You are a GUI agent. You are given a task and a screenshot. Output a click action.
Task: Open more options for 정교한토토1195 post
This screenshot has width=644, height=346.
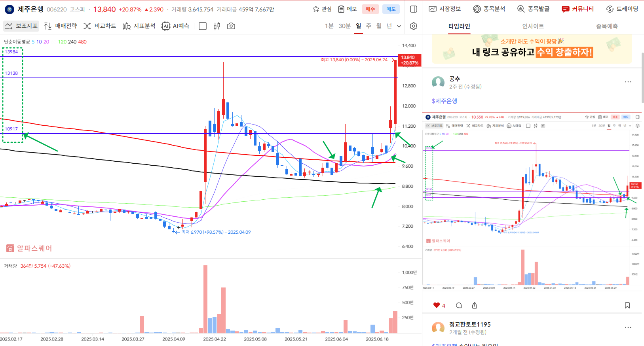point(628,327)
